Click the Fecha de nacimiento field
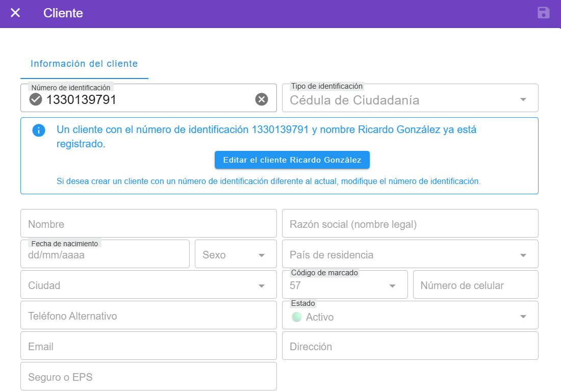Screen dimensions: 561x392 coord(105,255)
